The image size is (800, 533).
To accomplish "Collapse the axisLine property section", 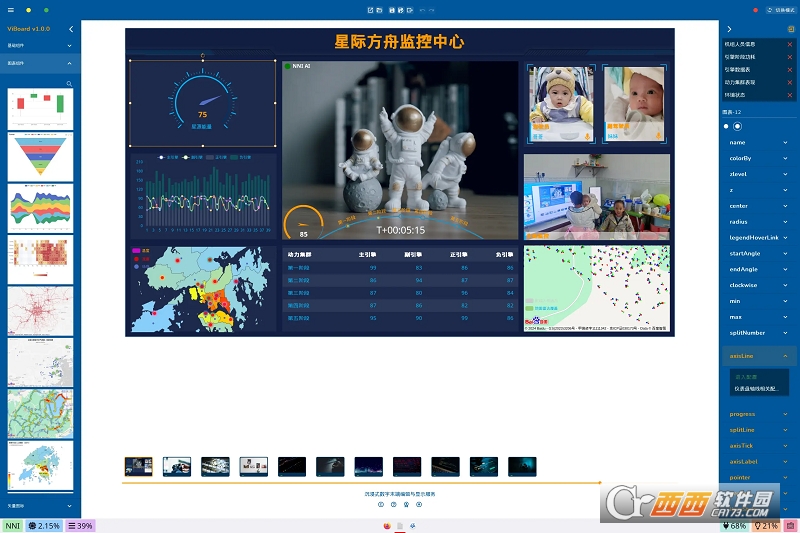I will pos(759,356).
